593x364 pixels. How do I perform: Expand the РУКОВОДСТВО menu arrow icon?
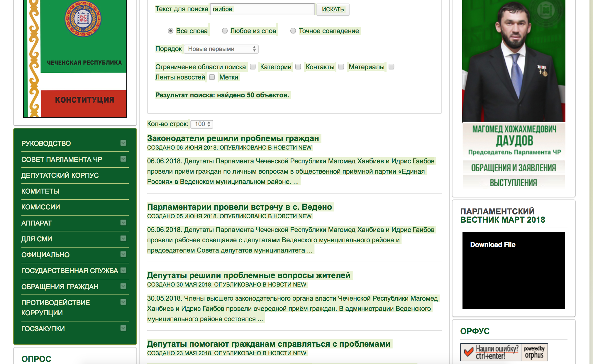[123, 143]
